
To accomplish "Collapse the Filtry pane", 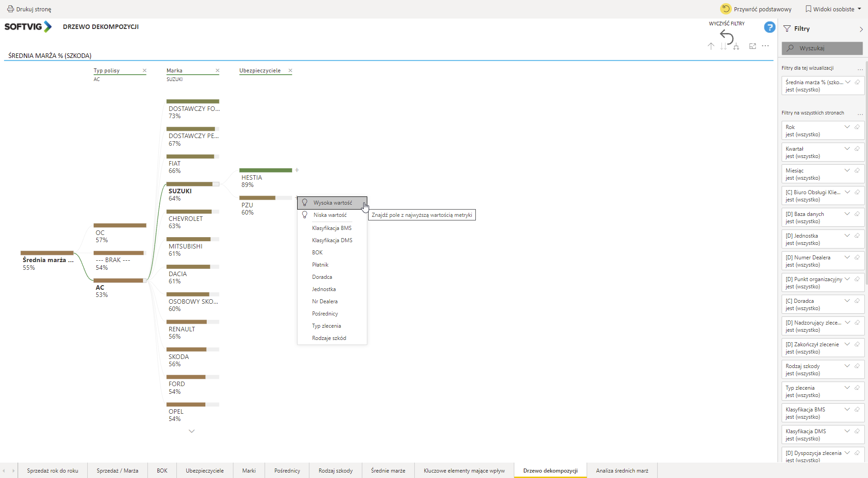I will [861, 29].
